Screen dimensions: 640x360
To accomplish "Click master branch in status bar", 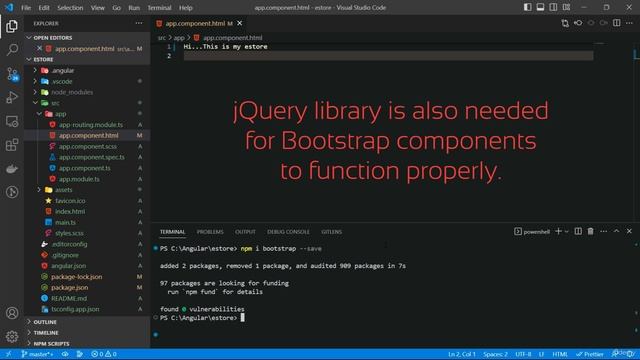I will tap(37, 354).
